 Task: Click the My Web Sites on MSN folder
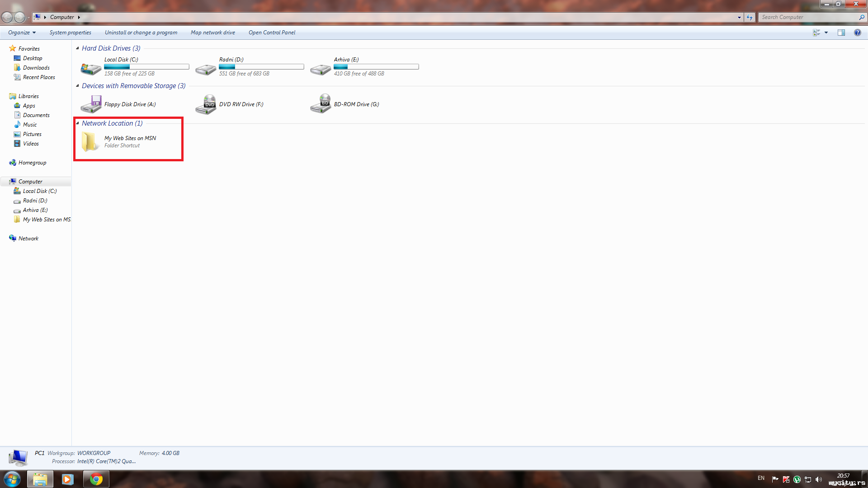tap(90, 141)
